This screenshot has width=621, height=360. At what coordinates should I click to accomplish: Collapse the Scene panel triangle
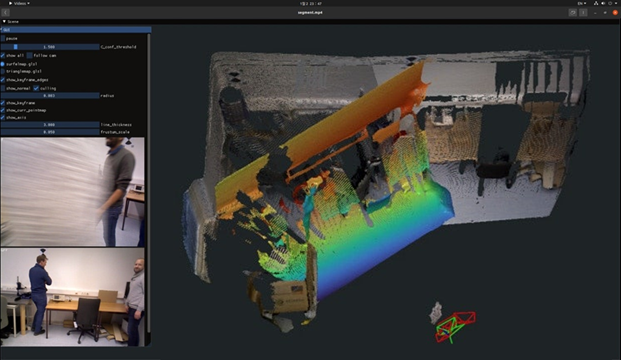pyautogui.click(x=4, y=21)
